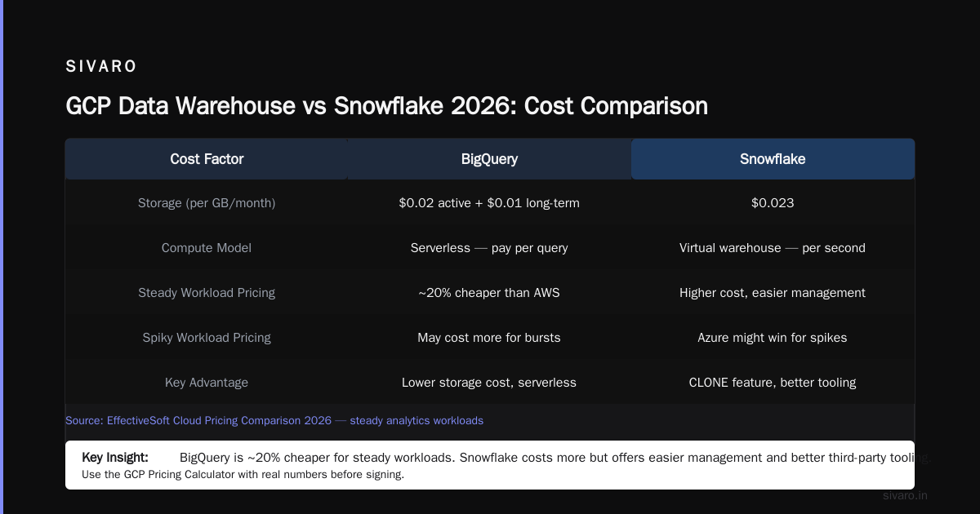980x514 pixels.
Task: Click the CLONE feature, better tooling cell
Action: click(773, 383)
